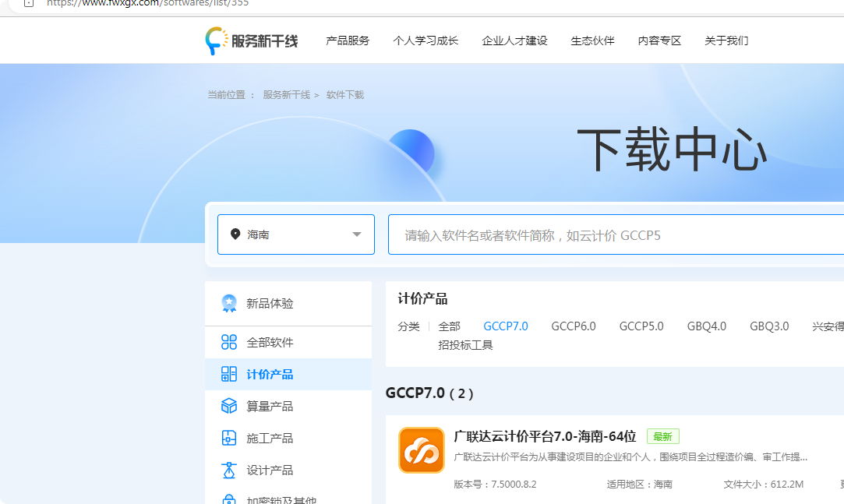Click the 算量产品 cube icon
The width and height of the screenshot is (844, 504).
point(229,406)
